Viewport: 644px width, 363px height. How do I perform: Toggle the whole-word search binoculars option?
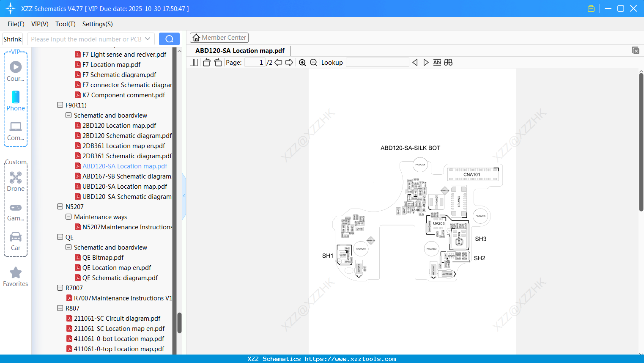pyautogui.click(x=448, y=62)
